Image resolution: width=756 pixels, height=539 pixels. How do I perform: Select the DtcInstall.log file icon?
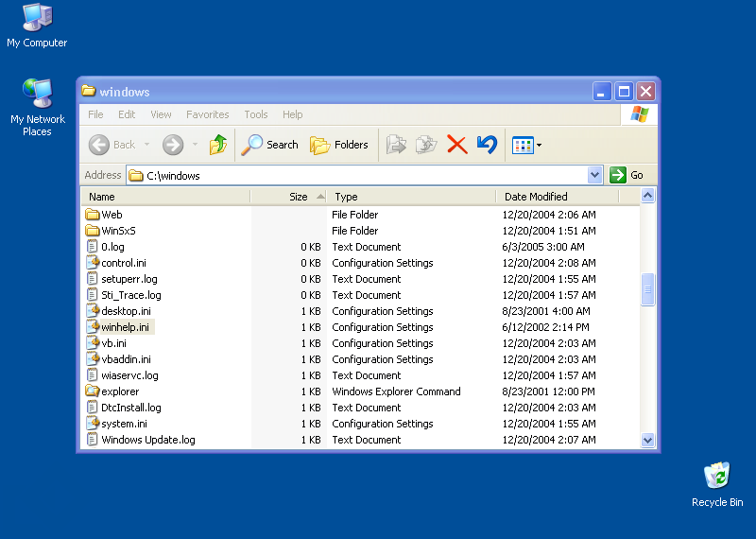point(92,408)
